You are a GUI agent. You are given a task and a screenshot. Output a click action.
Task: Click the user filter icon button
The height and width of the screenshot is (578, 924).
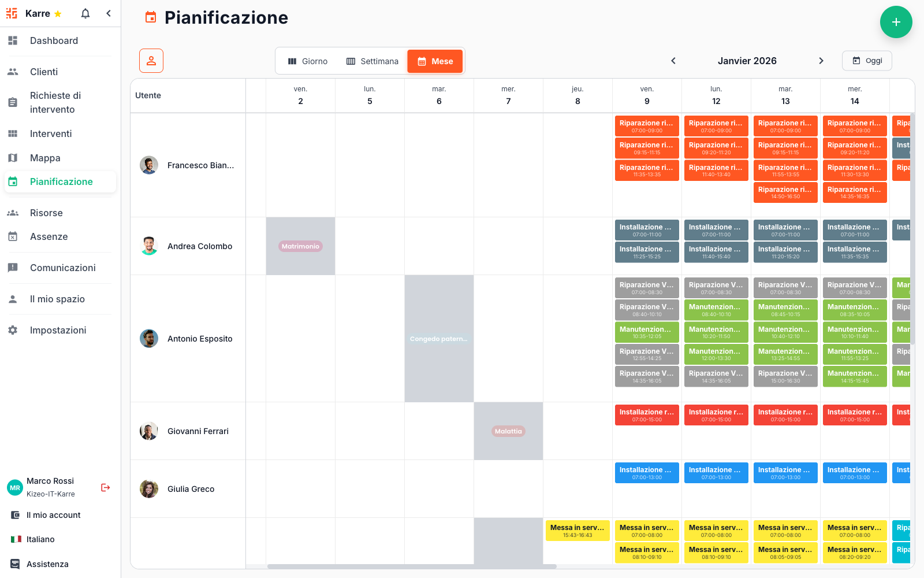click(x=151, y=61)
